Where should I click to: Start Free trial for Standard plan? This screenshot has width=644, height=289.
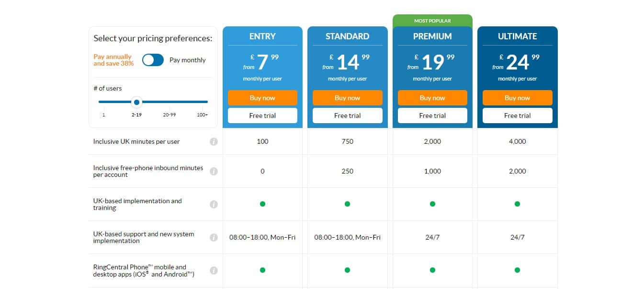[347, 116]
